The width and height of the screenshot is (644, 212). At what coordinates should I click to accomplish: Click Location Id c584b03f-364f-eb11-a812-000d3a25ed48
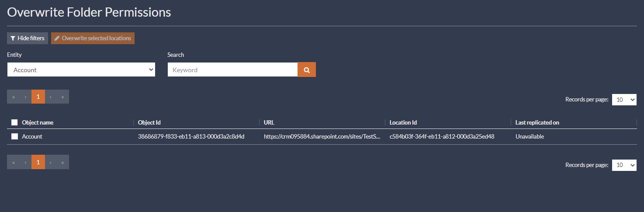pos(442,136)
